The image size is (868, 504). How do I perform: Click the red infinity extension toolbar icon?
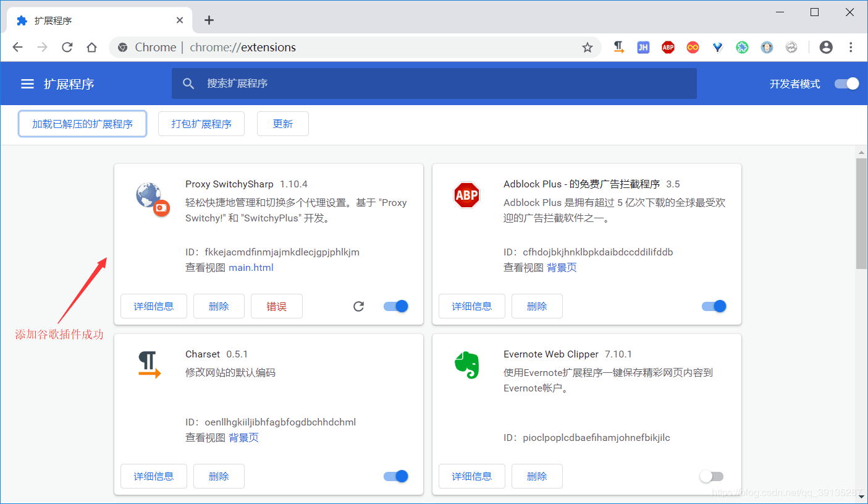coord(693,47)
